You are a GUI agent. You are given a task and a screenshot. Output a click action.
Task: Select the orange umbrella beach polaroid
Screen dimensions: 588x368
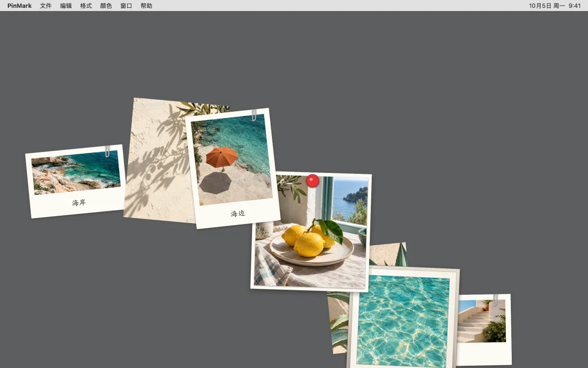click(232, 168)
